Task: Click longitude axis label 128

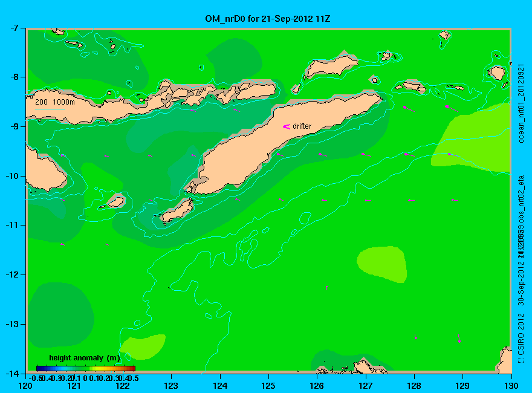Action: pyautogui.click(x=414, y=386)
